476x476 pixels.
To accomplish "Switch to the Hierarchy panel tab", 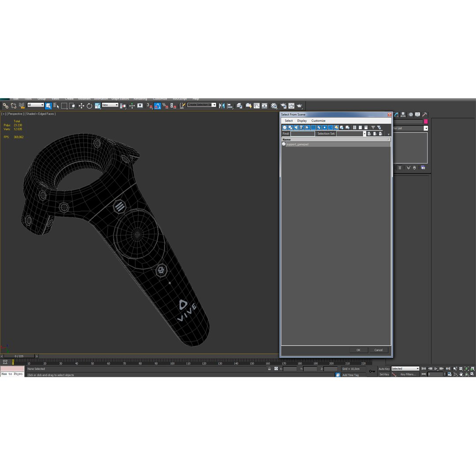I will (403, 115).
